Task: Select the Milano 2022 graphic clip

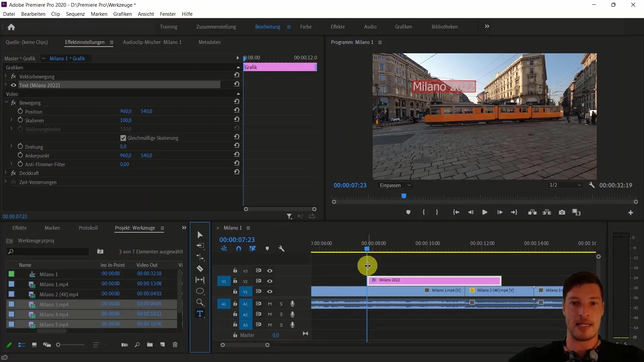Action: point(434,280)
